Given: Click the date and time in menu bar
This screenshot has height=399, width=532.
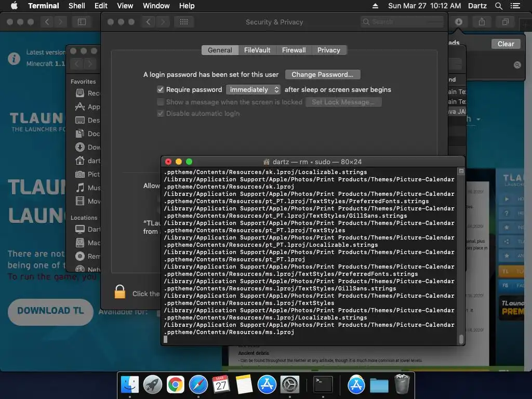Looking at the screenshot, I should (x=424, y=6).
